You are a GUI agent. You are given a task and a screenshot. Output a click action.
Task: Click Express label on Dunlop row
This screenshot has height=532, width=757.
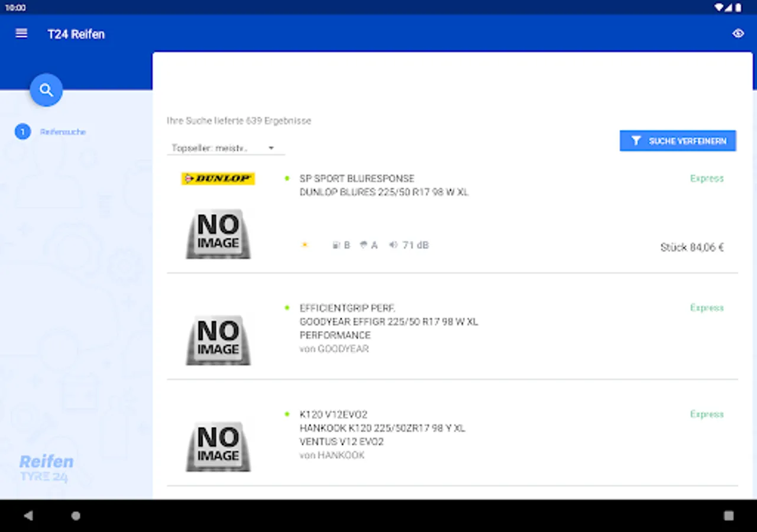point(707,179)
